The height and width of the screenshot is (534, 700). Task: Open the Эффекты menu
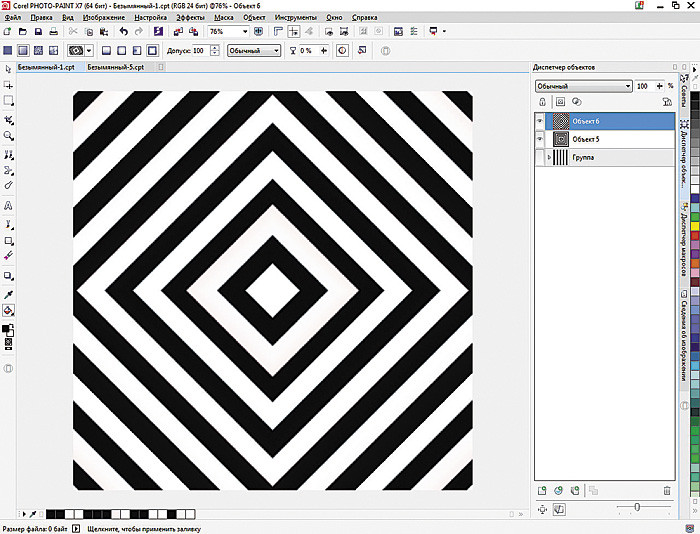190,17
